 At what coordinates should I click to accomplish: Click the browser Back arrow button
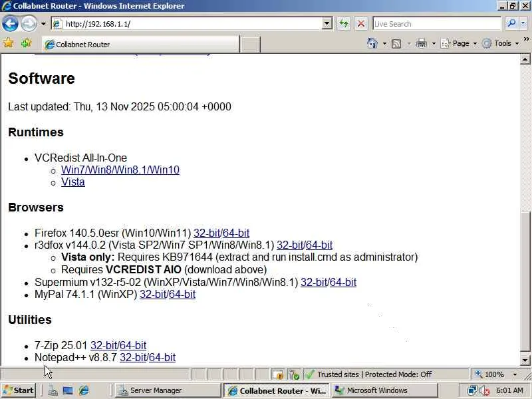click(x=10, y=24)
